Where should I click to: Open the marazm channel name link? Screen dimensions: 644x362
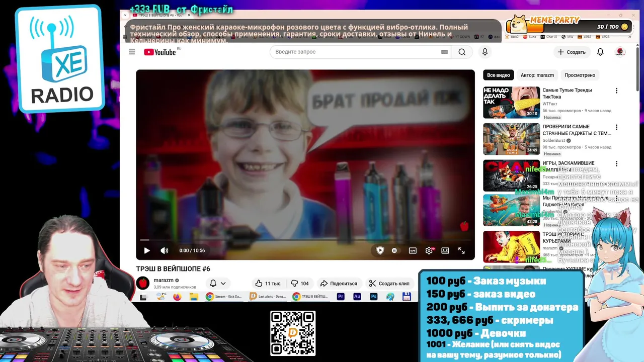(164, 280)
